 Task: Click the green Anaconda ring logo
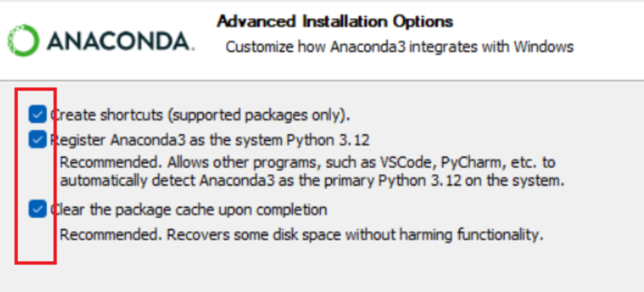[x=23, y=41]
